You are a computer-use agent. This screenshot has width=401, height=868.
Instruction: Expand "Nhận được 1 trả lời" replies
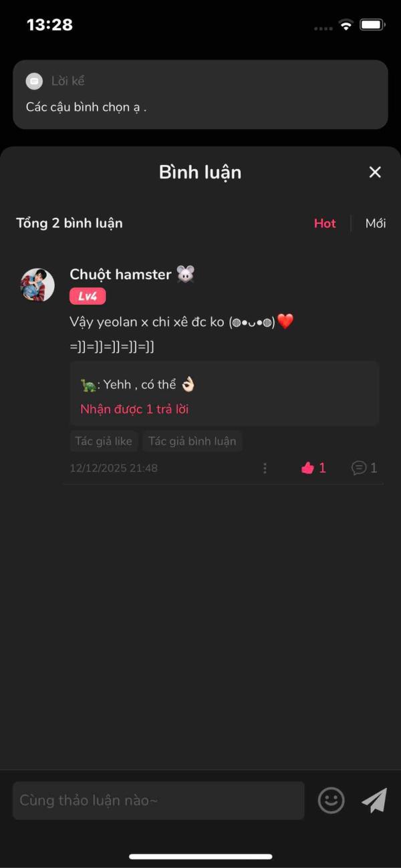click(x=134, y=409)
